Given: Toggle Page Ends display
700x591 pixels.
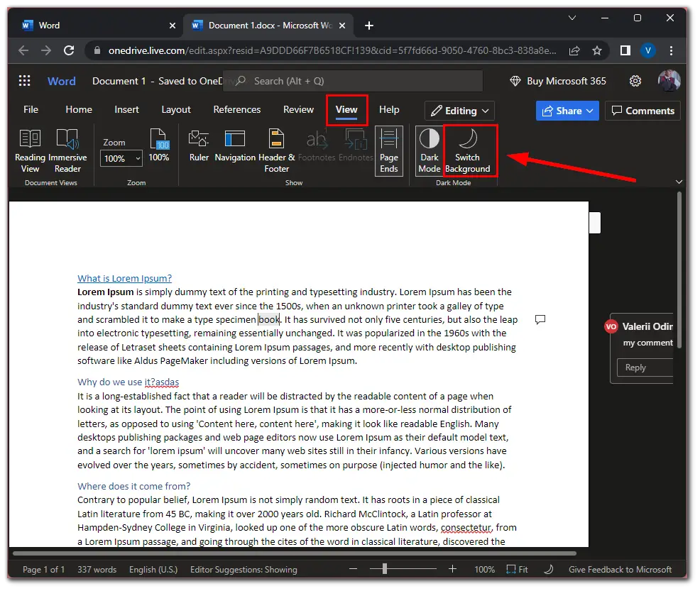Looking at the screenshot, I should [389, 150].
